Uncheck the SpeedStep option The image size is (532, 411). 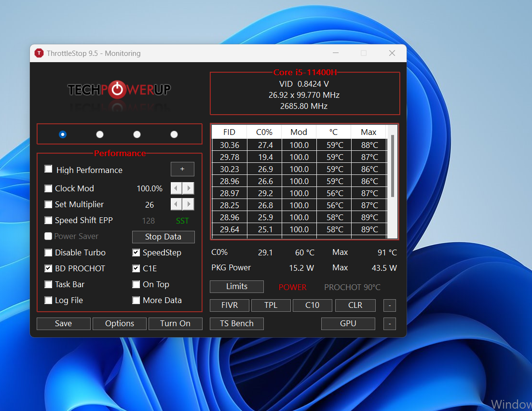point(136,252)
